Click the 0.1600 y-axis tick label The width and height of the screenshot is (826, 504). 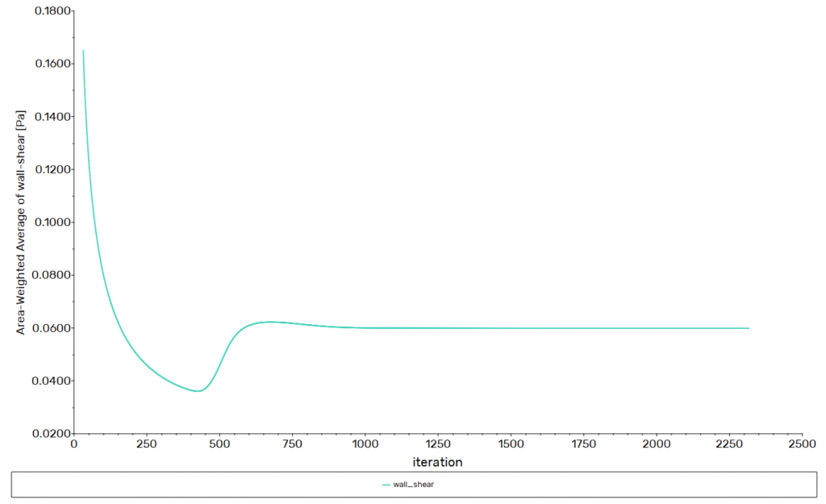(x=52, y=64)
